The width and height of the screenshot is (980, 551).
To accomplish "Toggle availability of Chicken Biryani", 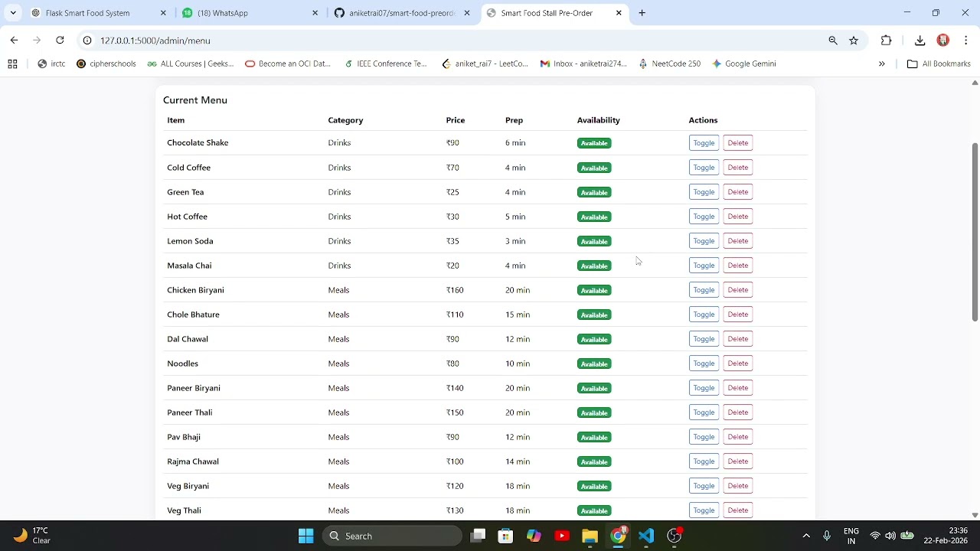I will coord(704,290).
